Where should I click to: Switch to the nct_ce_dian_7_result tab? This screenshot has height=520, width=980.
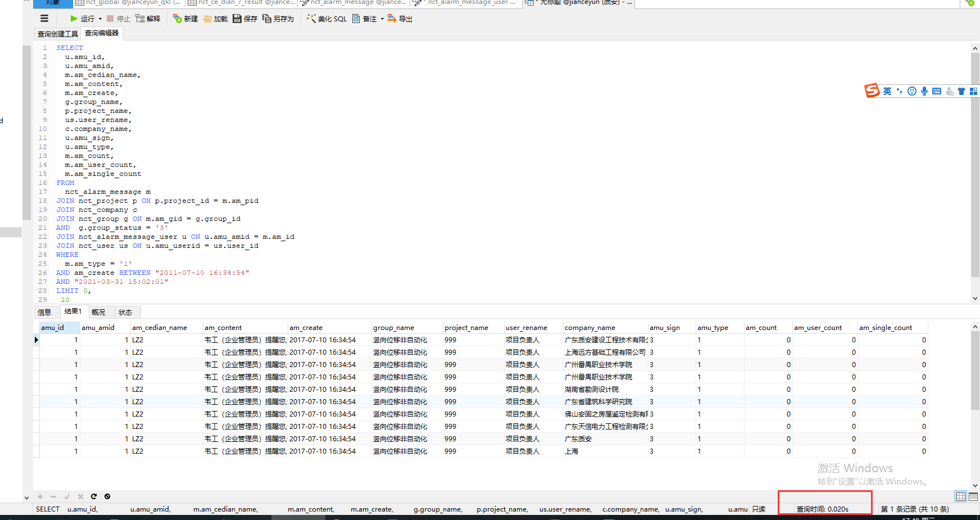pyautogui.click(x=242, y=2)
